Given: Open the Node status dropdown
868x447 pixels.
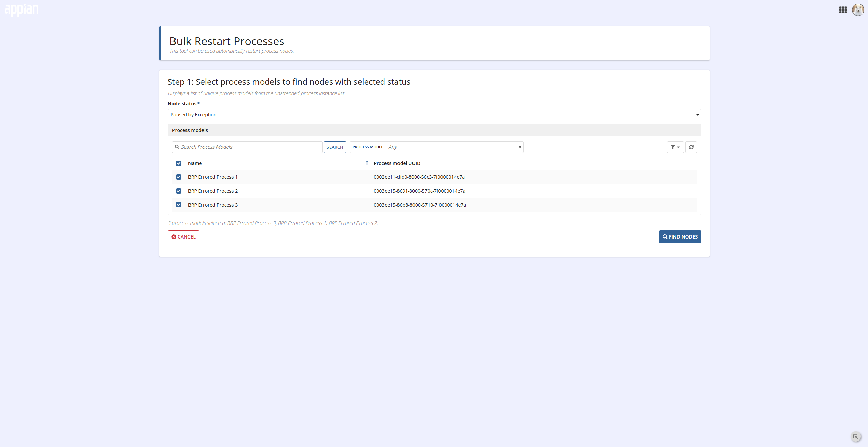Looking at the screenshot, I should [434, 115].
